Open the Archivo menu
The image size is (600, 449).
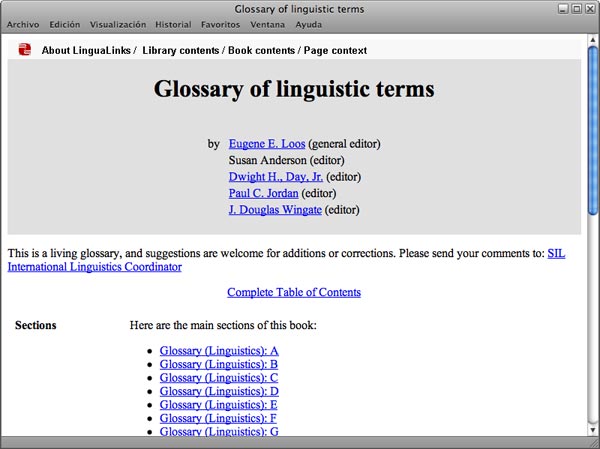click(23, 24)
